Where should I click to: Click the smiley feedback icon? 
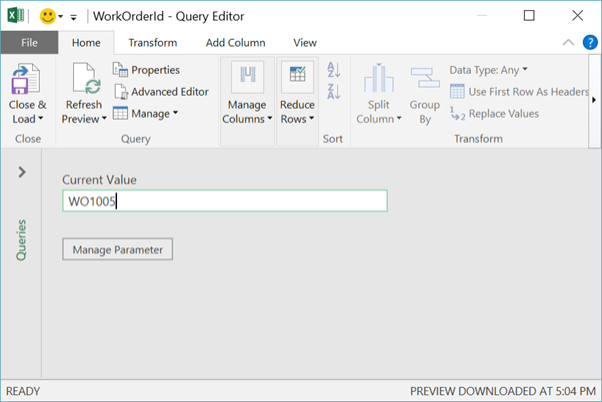(x=48, y=16)
